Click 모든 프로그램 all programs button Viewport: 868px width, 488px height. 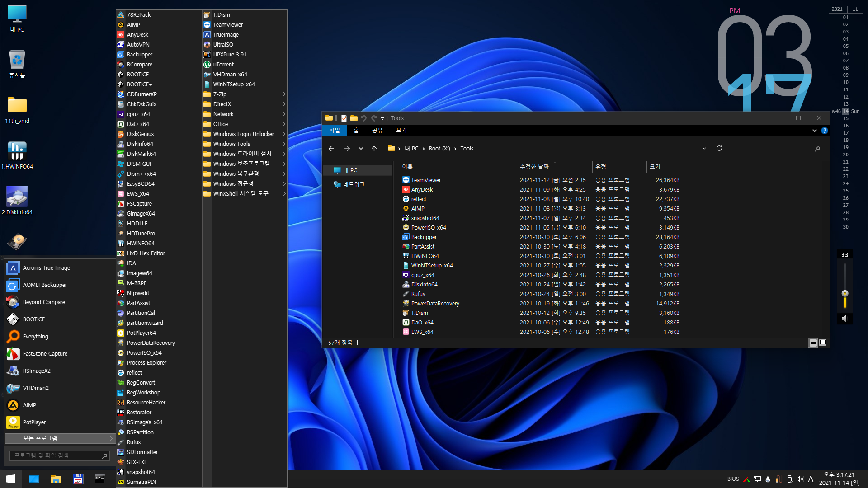point(60,439)
